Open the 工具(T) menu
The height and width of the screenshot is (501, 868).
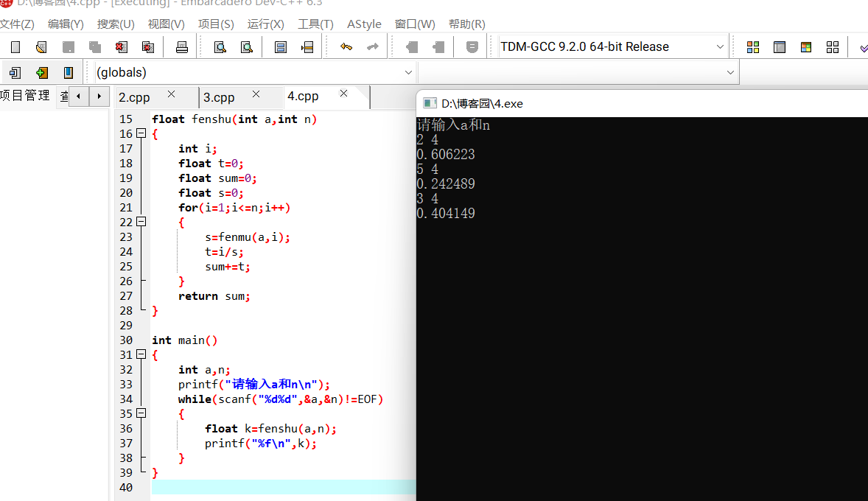pyautogui.click(x=315, y=24)
